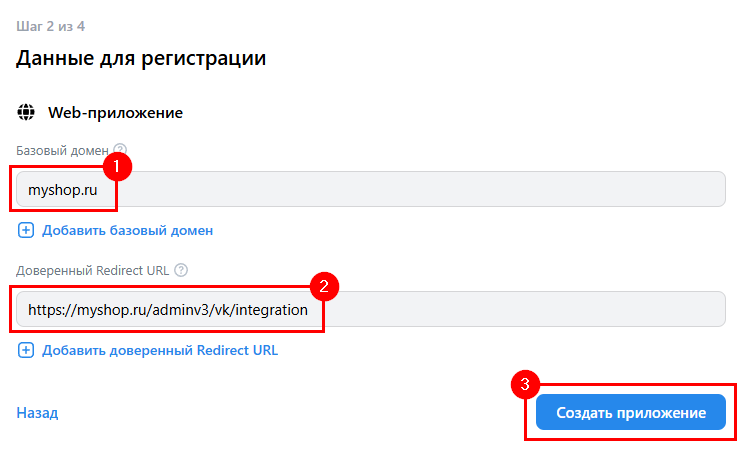Click the red badge numbered 2
The height and width of the screenshot is (475, 740).
(323, 286)
